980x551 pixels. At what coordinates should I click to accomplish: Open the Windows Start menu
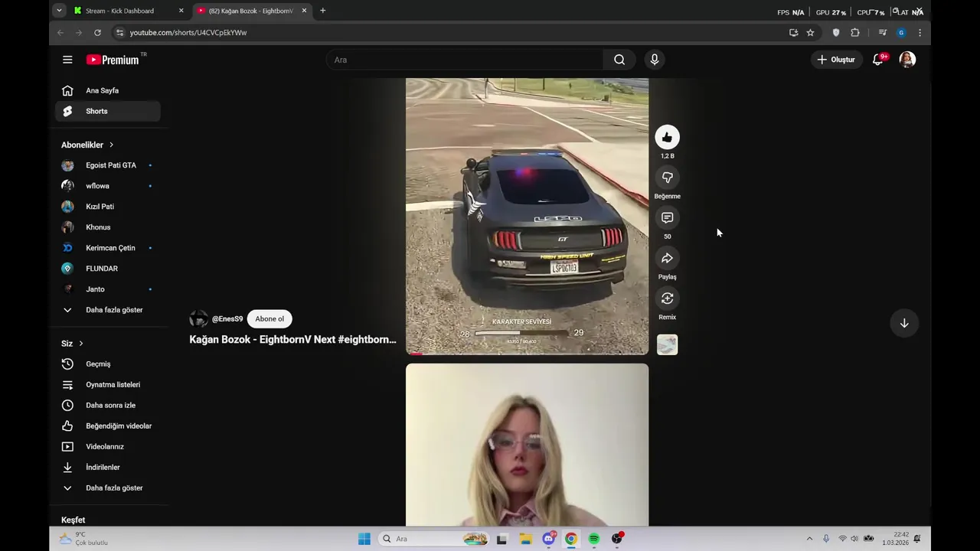click(x=364, y=539)
